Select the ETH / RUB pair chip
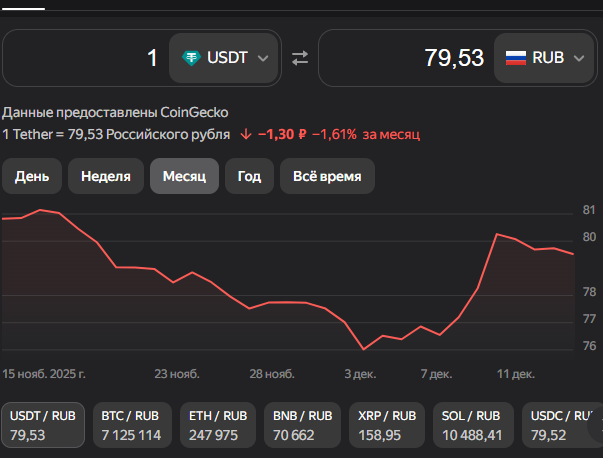Viewport: 603px width, 458px height. tap(217, 425)
